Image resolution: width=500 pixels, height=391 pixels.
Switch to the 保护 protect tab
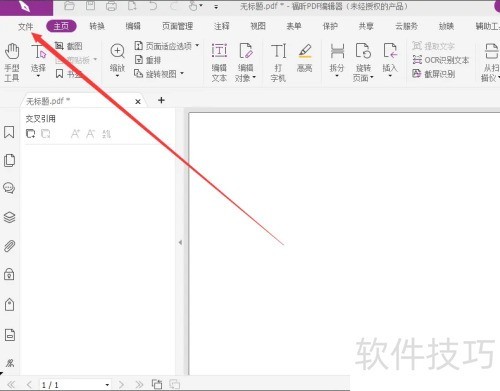click(x=330, y=26)
